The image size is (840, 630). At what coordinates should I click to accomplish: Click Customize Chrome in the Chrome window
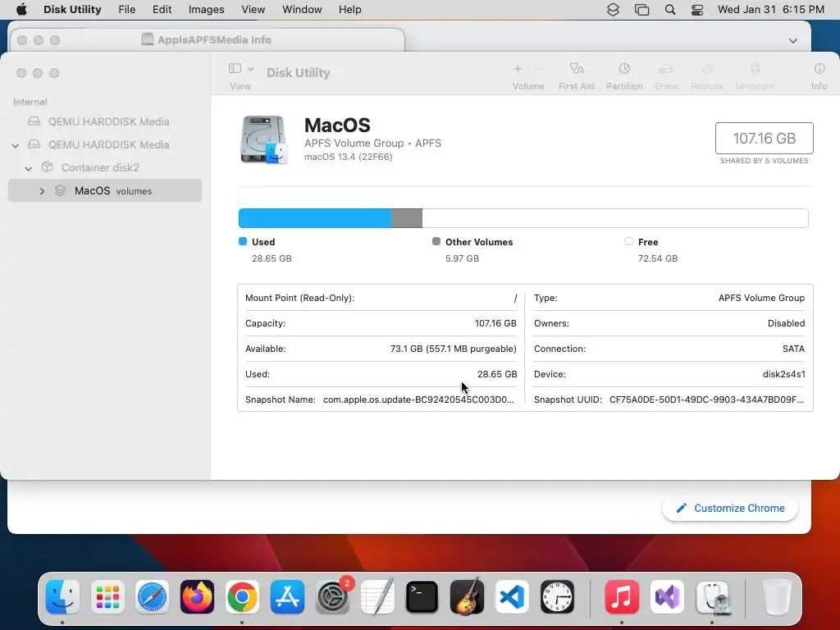point(729,509)
